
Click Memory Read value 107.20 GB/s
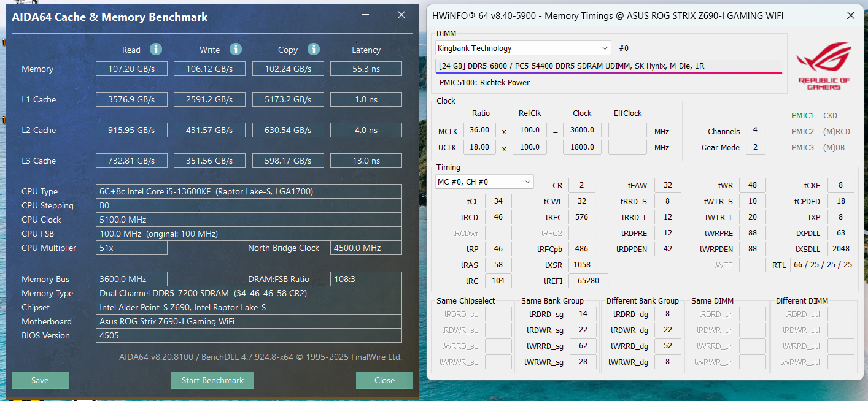(x=131, y=69)
